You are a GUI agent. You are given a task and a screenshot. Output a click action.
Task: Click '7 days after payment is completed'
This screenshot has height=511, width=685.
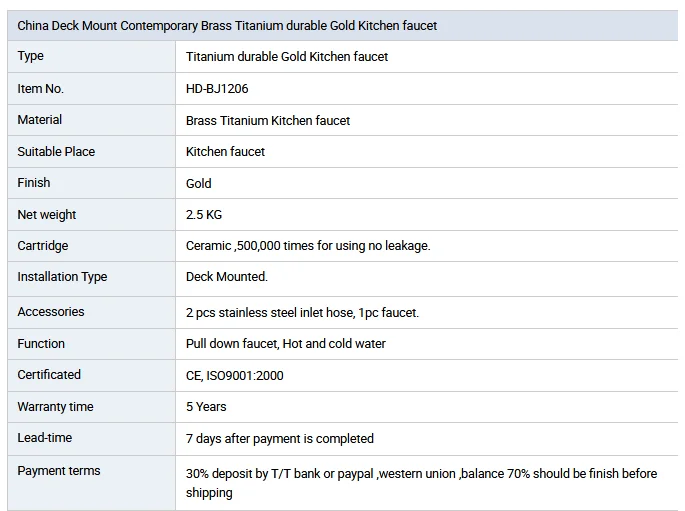(280, 438)
